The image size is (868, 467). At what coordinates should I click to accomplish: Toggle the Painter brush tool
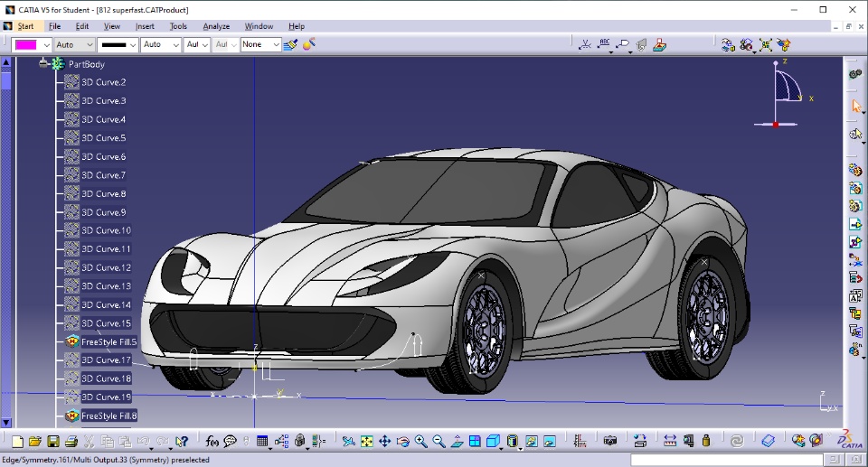[x=290, y=44]
